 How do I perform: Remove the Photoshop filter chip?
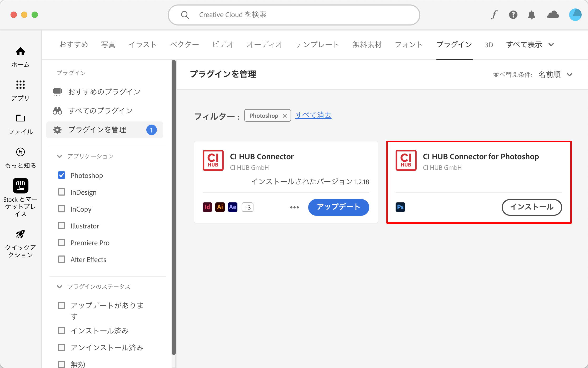coord(285,116)
